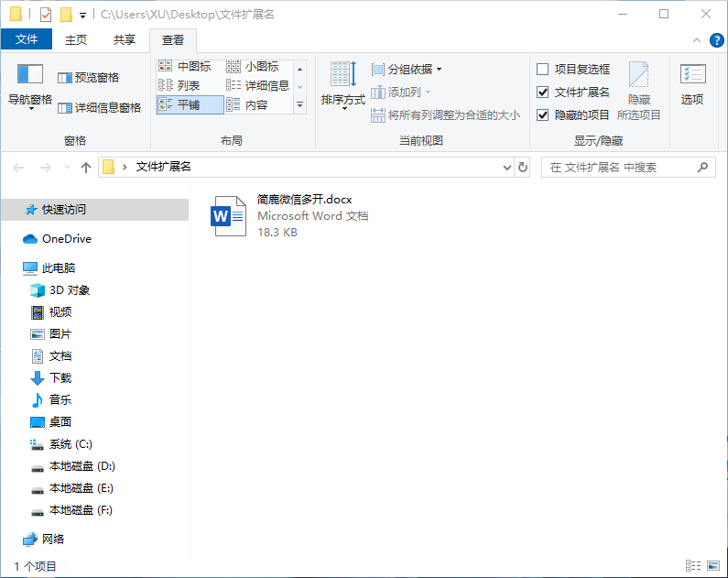Expand path chevron before 文件扩展名
The height and width of the screenshot is (578, 728).
[125, 167]
